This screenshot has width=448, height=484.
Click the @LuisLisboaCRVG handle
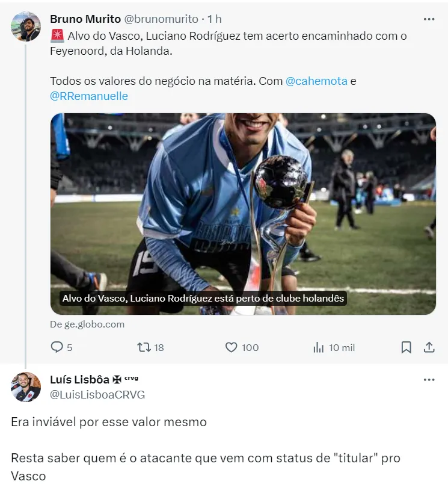(97, 395)
